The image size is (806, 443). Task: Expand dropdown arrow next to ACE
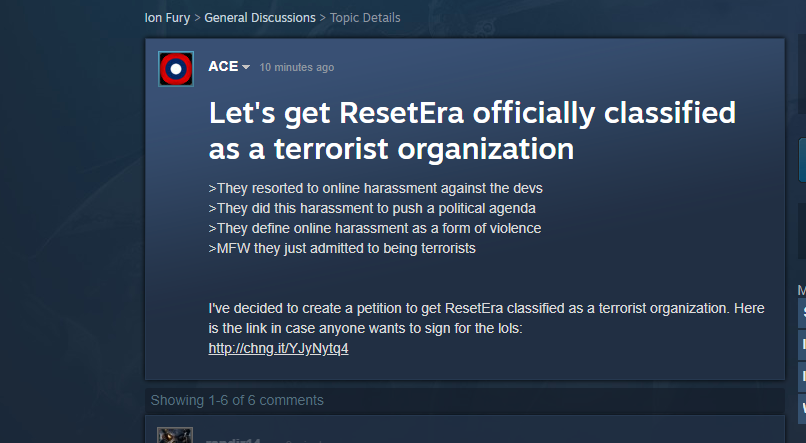click(246, 67)
